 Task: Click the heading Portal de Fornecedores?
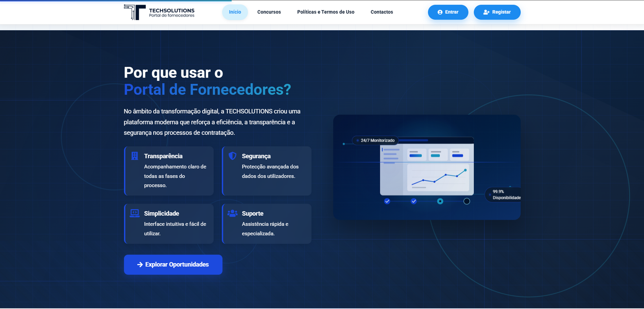click(207, 89)
